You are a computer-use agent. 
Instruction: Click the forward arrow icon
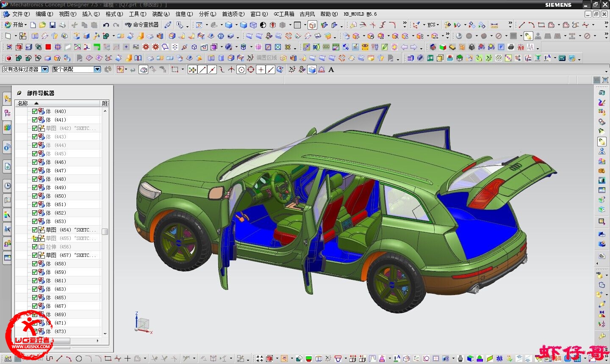point(413,47)
